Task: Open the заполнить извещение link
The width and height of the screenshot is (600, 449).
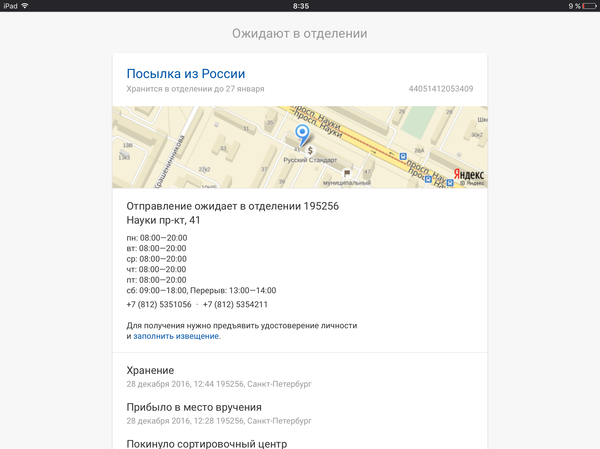Action: 176,336
